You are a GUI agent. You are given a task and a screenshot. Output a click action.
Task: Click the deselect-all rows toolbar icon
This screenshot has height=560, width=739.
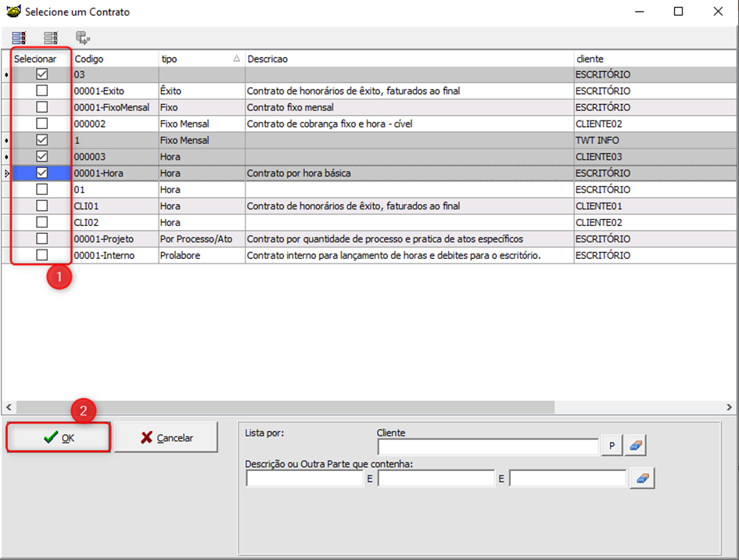tap(51, 38)
